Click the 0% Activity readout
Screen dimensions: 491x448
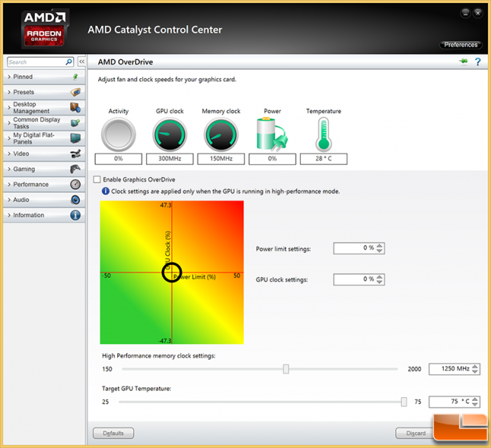[118, 159]
